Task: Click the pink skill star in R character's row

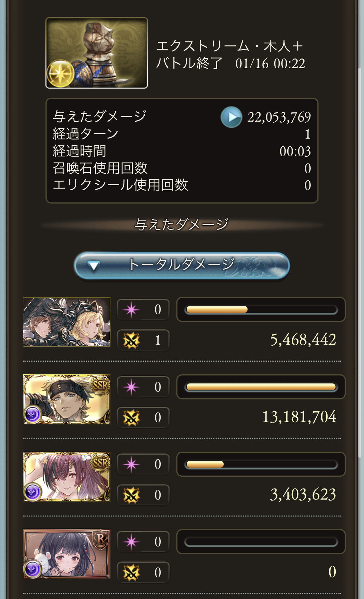Action: tap(131, 542)
